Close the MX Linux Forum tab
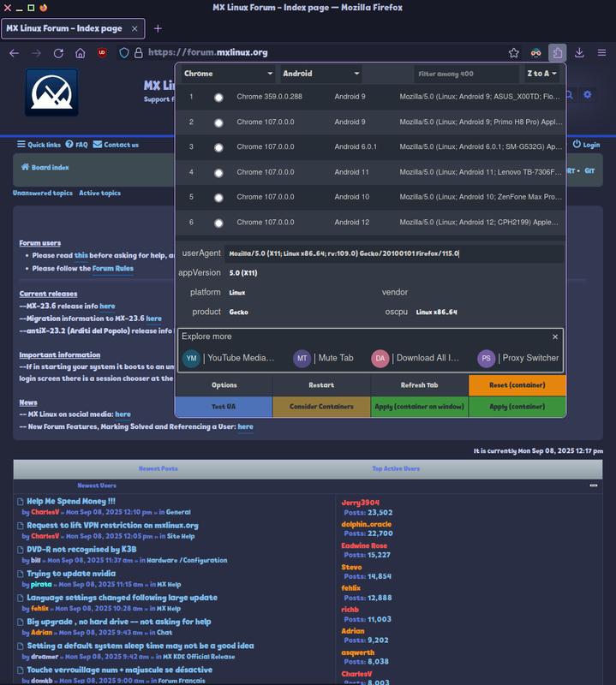This screenshot has height=685, width=616. pos(135,28)
